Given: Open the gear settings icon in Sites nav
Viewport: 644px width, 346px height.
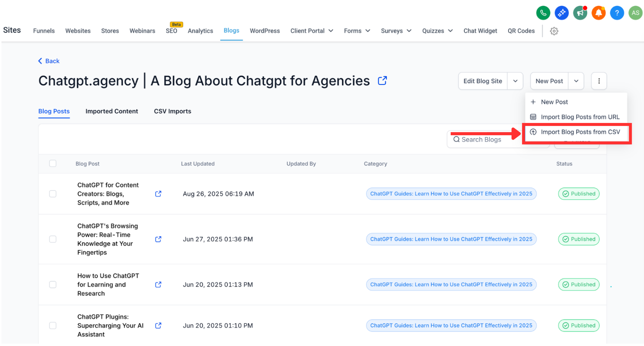Looking at the screenshot, I should coord(554,31).
